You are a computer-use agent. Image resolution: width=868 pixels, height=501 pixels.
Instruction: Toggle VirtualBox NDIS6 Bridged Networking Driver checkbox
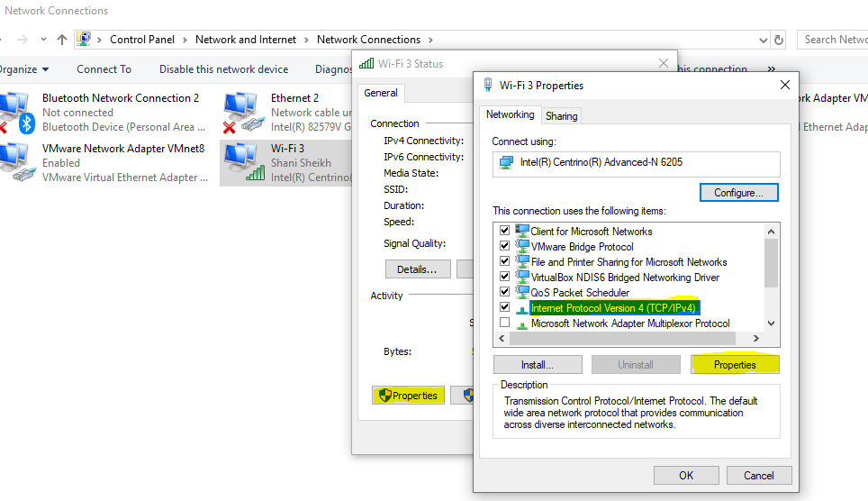504,276
